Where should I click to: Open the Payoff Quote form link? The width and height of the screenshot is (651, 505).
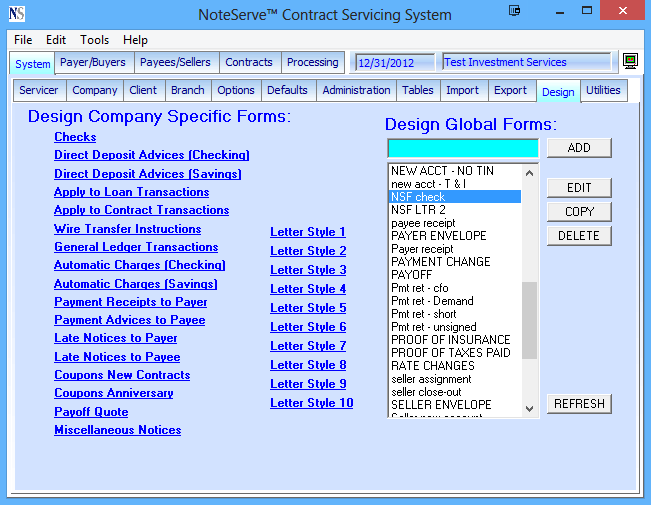coord(91,412)
